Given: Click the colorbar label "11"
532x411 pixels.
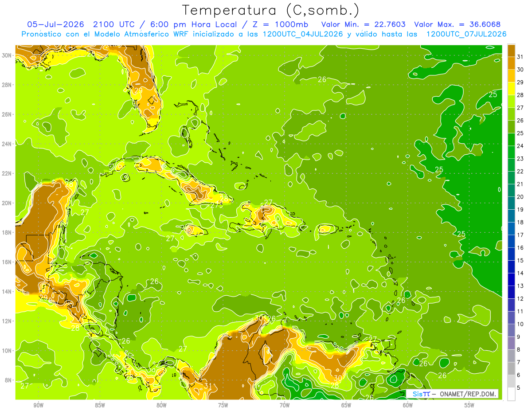Looking at the screenshot, I should [x=520, y=311].
